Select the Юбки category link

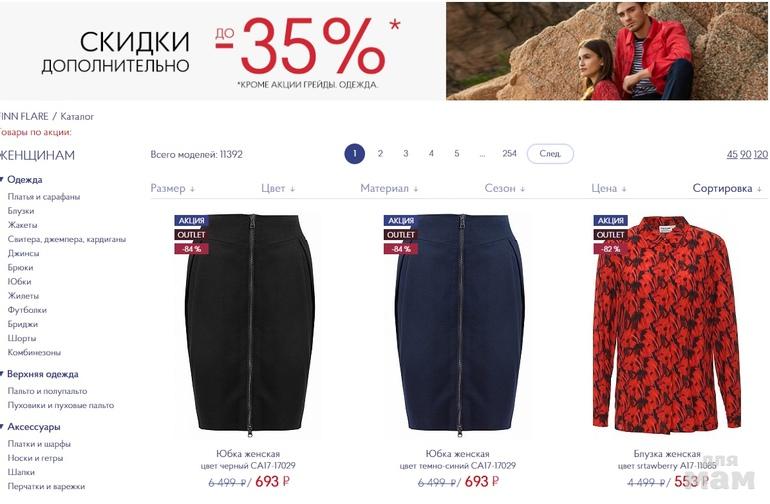[x=20, y=282]
